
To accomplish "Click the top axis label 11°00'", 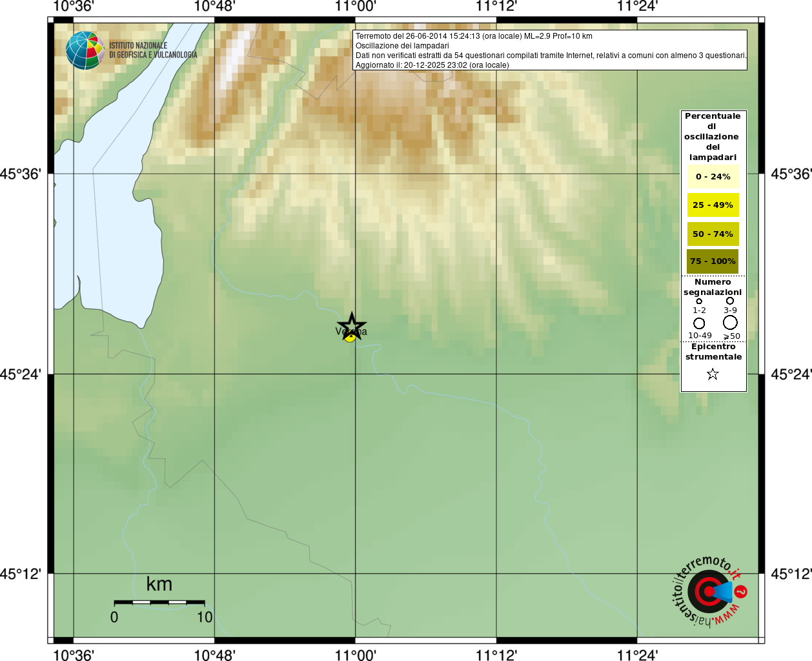I will (x=355, y=6).
